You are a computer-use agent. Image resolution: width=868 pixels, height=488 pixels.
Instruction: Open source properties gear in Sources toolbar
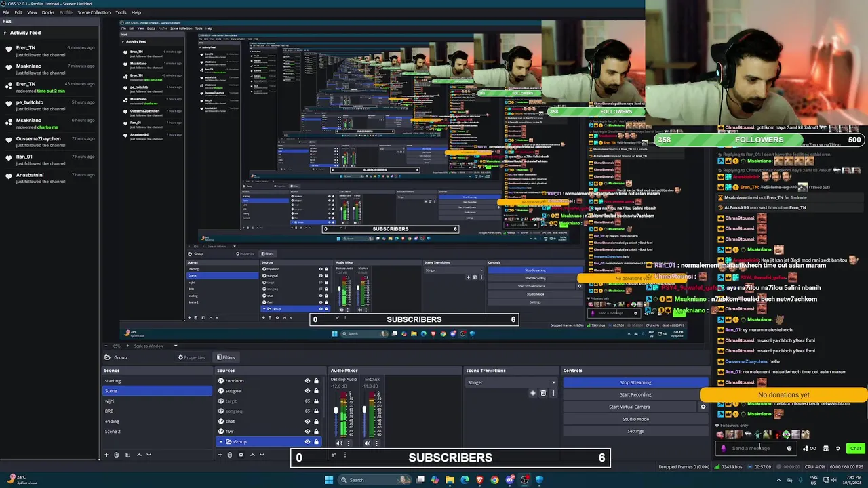[241, 455]
